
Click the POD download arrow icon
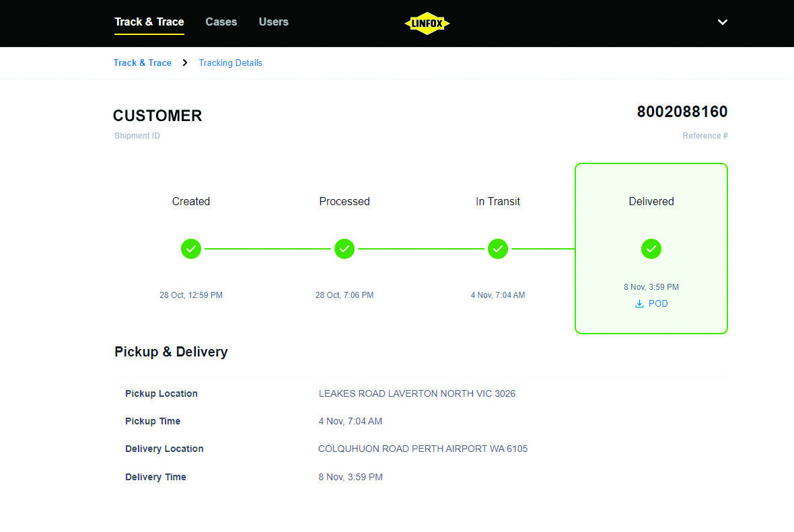point(639,304)
